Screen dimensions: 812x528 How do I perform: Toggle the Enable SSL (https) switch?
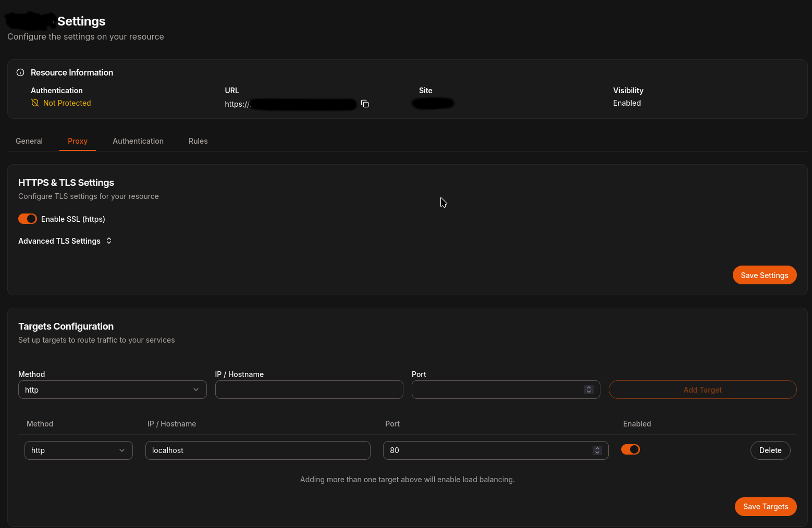[x=28, y=219]
